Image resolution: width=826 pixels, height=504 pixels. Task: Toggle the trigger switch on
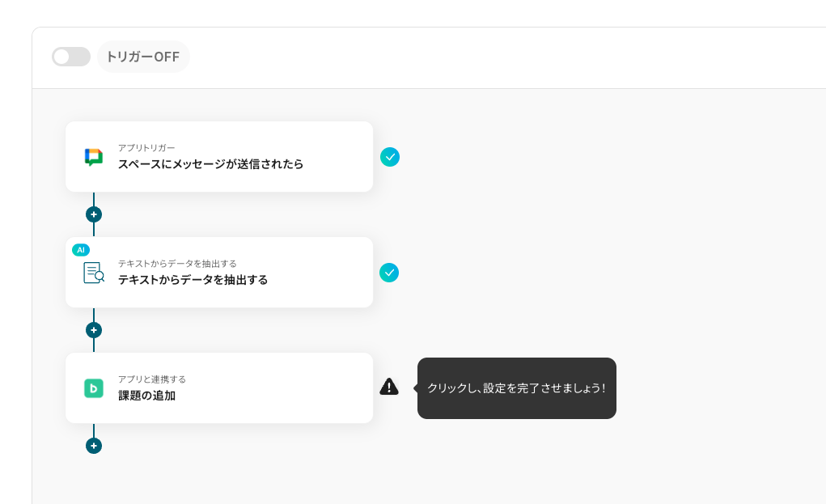(70, 57)
